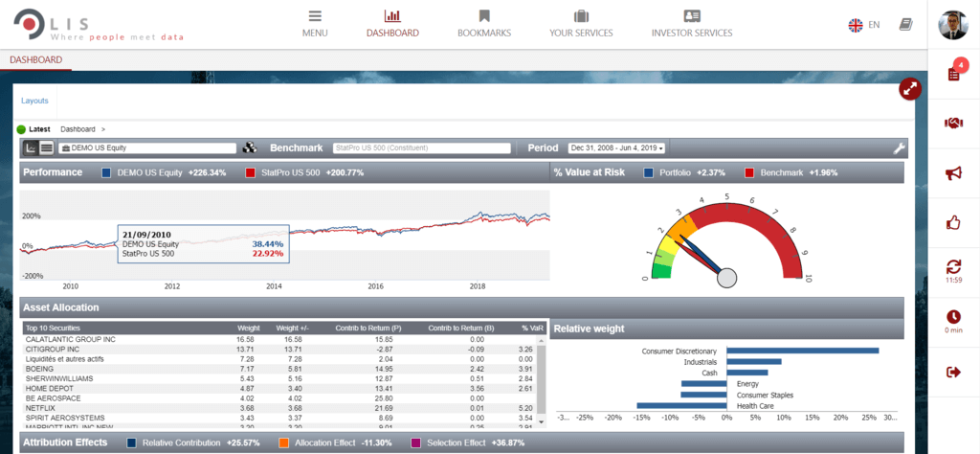Switch to list view toggle
Screen dimensions: 980x454
[x=46, y=148]
